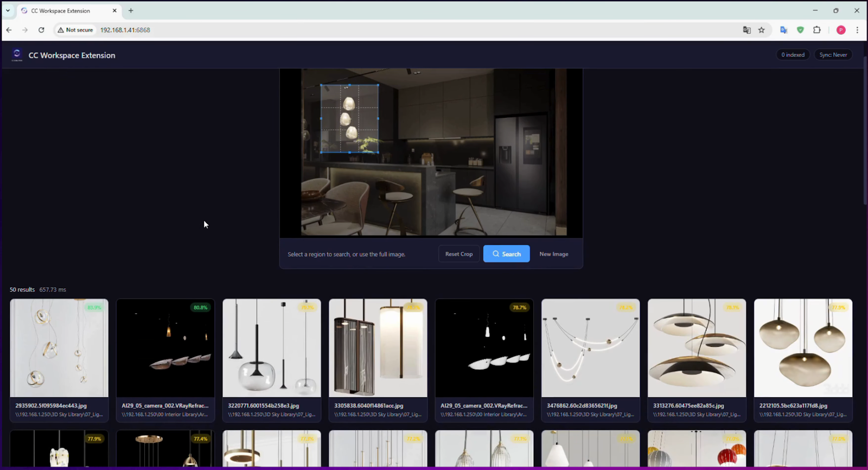Close the CC Workspace Extension tab
This screenshot has width=868, height=470.
[x=114, y=10]
